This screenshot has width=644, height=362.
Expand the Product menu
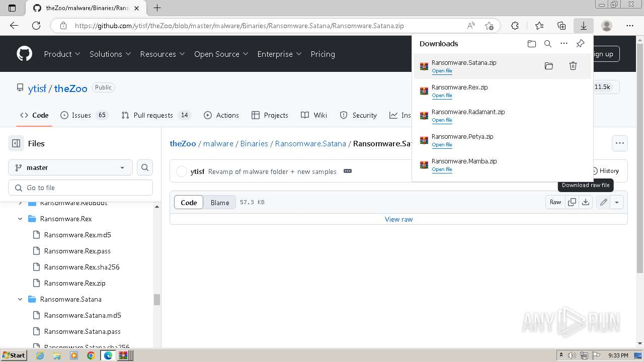(x=62, y=54)
